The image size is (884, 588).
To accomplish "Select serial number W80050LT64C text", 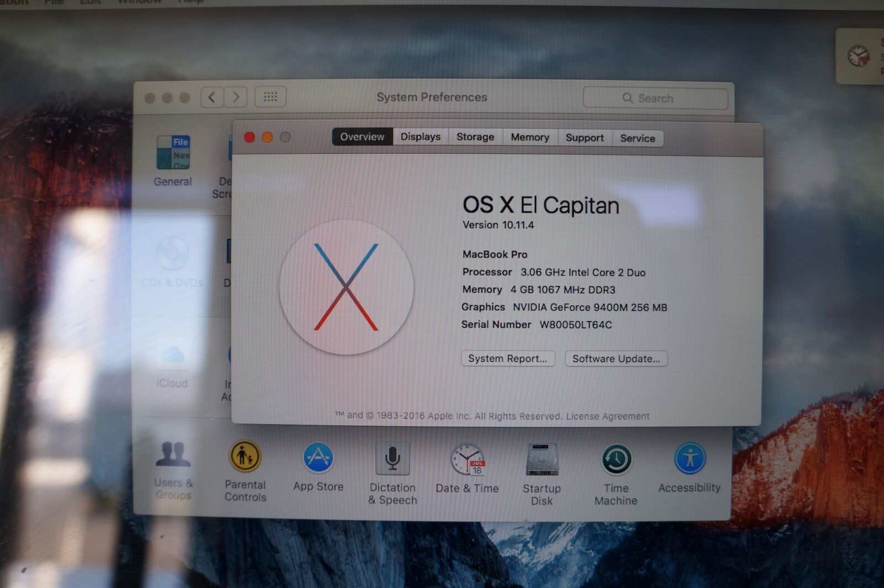I will click(x=576, y=325).
